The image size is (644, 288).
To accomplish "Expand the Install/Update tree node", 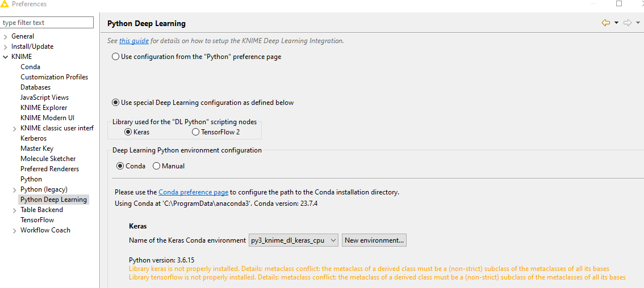I will (x=5, y=46).
